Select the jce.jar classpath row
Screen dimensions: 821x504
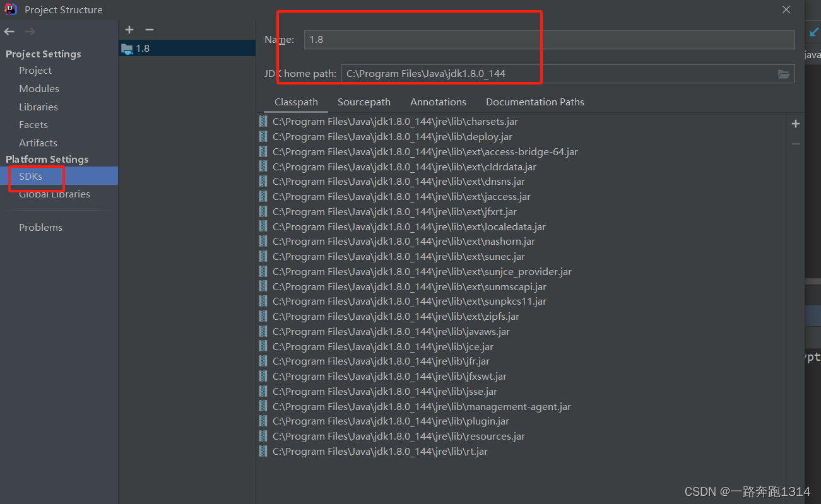click(521, 346)
